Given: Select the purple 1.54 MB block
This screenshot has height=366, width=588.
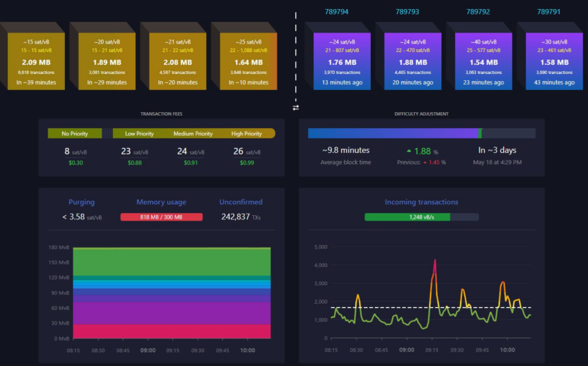Looking at the screenshot, I should pos(484,61).
